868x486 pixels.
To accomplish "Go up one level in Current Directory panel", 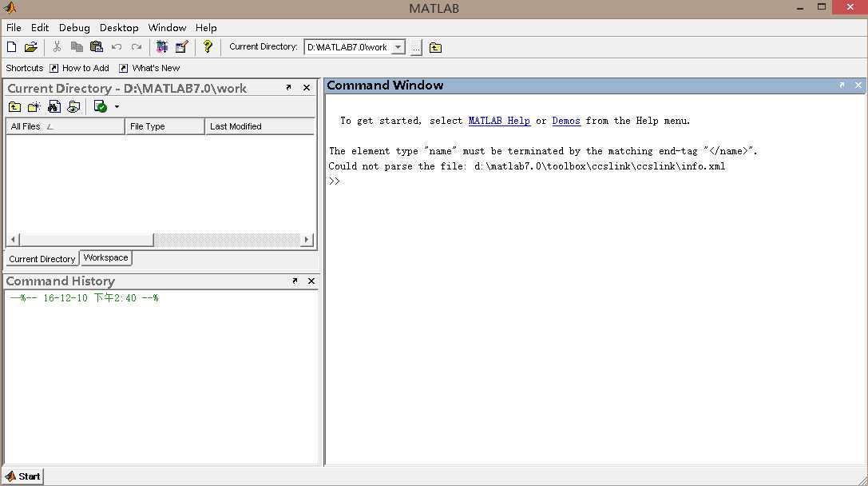I will (15, 107).
